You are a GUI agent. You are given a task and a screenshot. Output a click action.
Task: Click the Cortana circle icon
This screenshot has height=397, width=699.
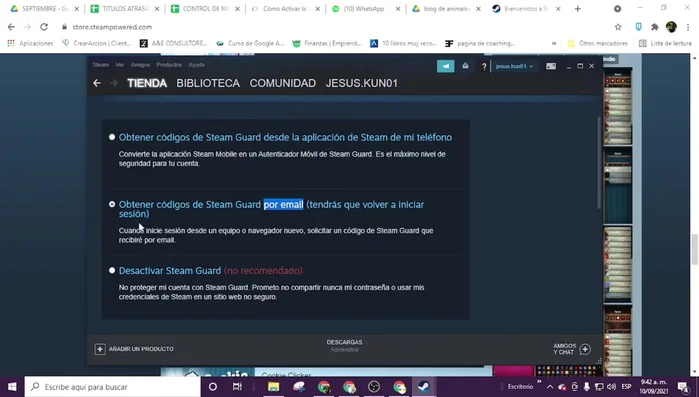[x=213, y=386]
